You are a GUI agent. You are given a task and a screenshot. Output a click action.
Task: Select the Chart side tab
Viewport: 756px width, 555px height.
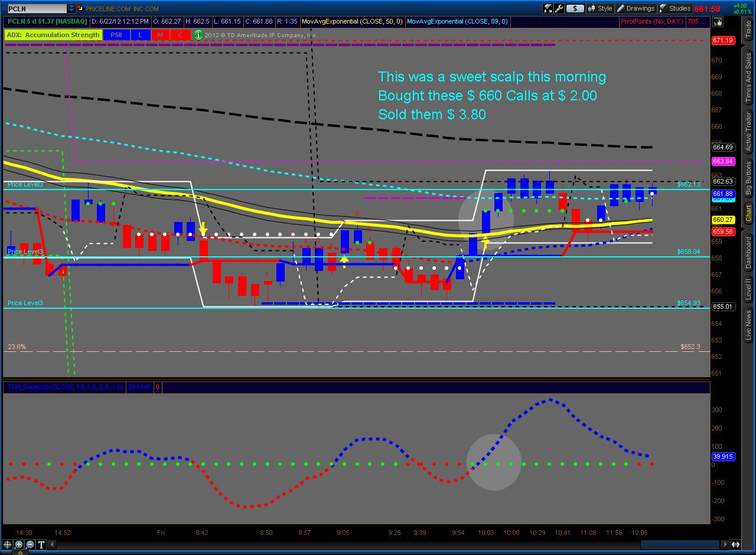[x=748, y=213]
